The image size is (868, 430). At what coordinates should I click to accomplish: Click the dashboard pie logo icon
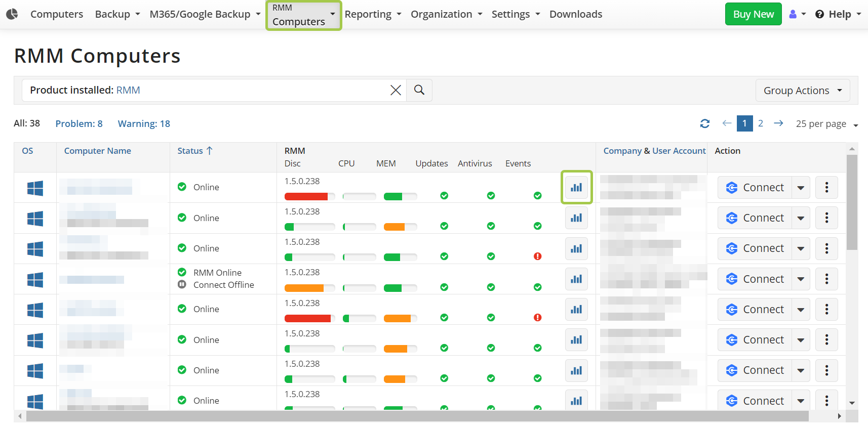(x=12, y=14)
